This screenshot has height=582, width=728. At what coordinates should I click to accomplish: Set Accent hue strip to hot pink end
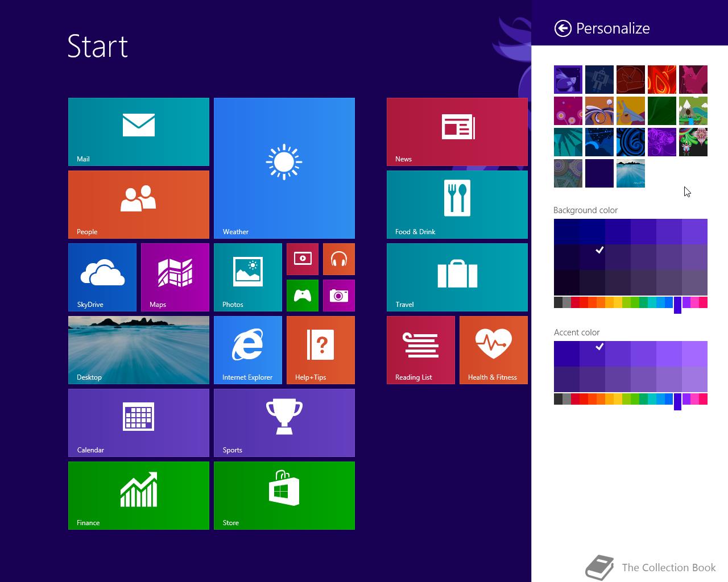point(703,399)
